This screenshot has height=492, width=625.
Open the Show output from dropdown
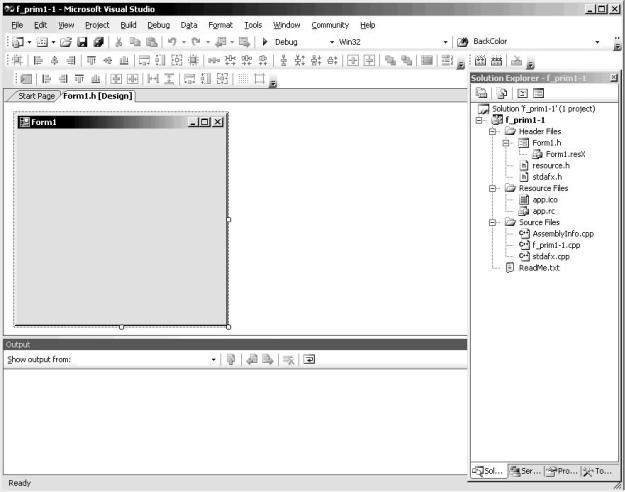pyautogui.click(x=214, y=360)
